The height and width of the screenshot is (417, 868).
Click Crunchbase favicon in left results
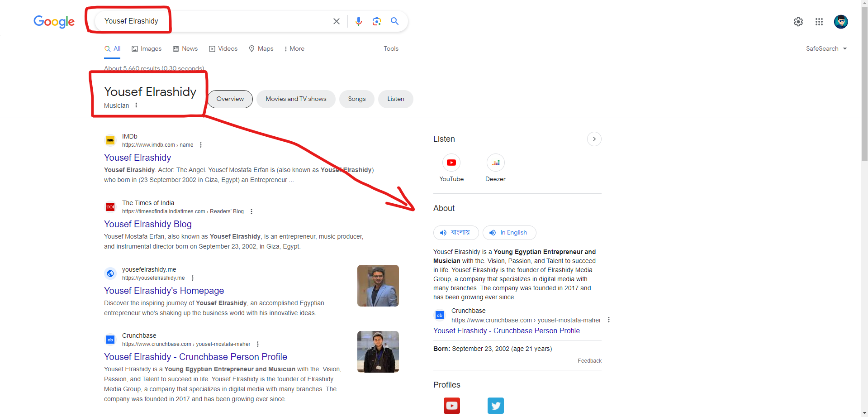110,340
